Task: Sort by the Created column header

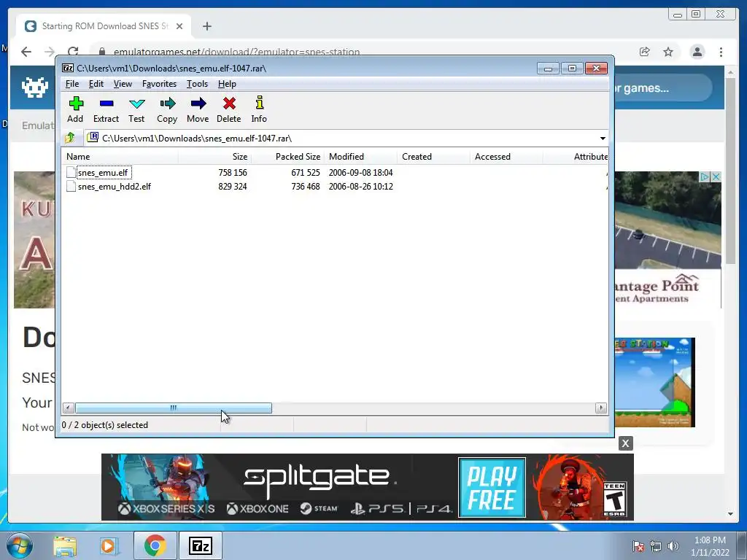Action: (433, 157)
